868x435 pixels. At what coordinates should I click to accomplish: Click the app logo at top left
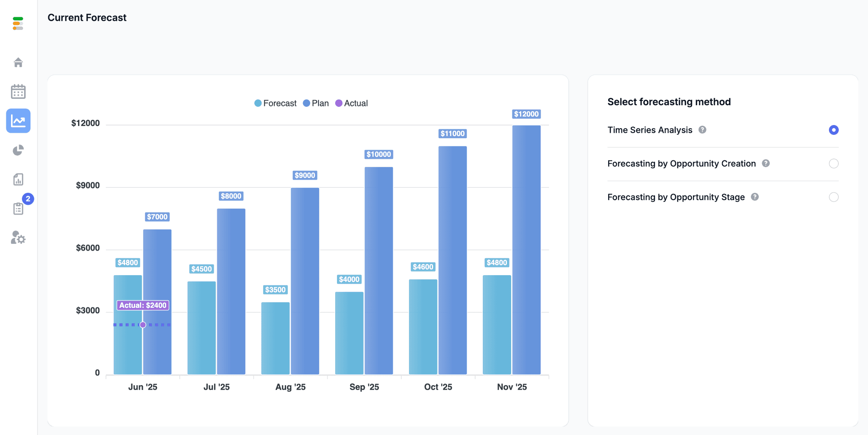[x=18, y=24]
